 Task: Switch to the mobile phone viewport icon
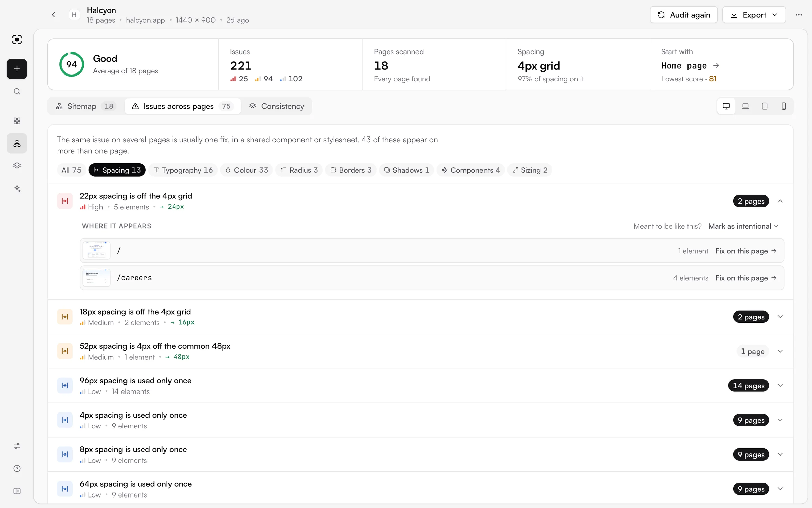(x=784, y=106)
